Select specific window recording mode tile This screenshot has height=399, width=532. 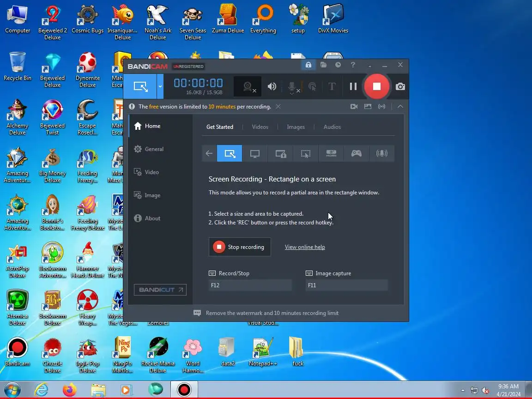coord(281,153)
